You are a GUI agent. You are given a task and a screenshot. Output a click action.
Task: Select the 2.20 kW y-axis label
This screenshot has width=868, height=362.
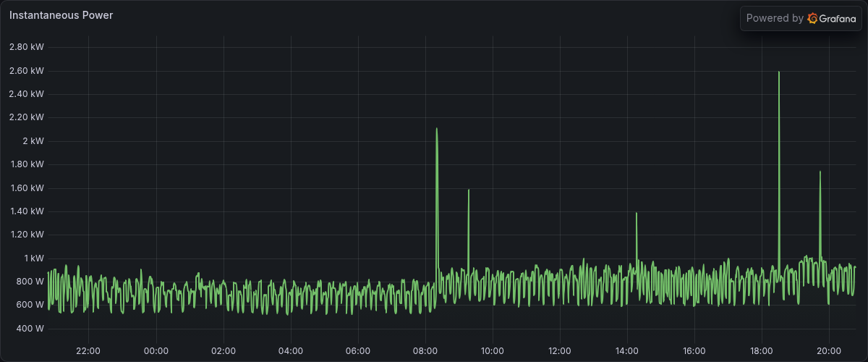click(27, 117)
